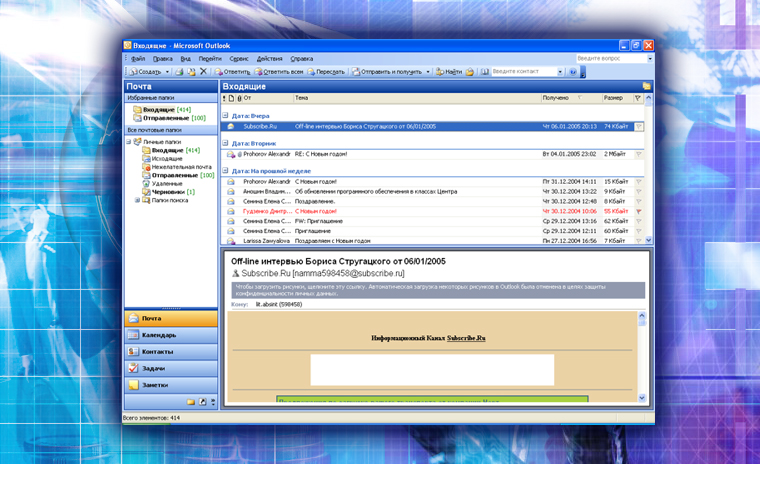Click Переслать to forward the message
The width and height of the screenshot is (760, 480).
pyautogui.click(x=326, y=72)
